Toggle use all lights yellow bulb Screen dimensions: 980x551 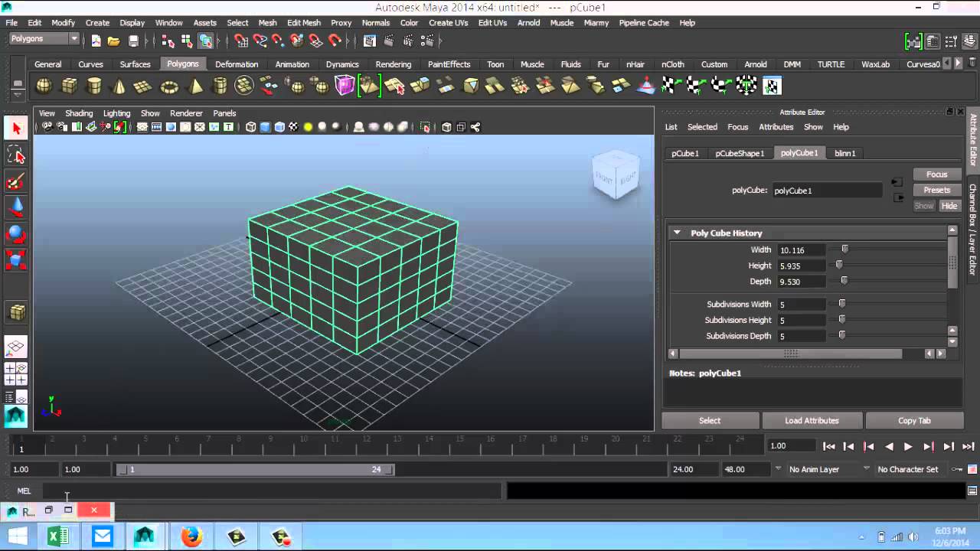tap(308, 127)
